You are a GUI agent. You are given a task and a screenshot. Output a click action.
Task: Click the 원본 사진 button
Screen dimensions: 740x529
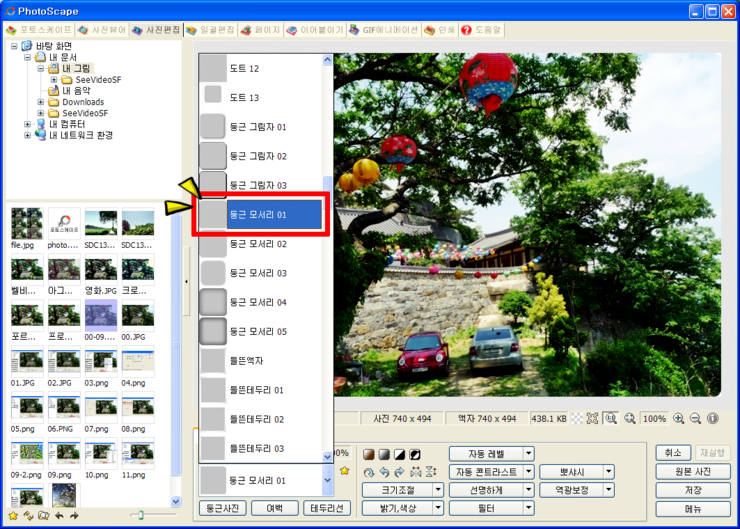pos(692,471)
